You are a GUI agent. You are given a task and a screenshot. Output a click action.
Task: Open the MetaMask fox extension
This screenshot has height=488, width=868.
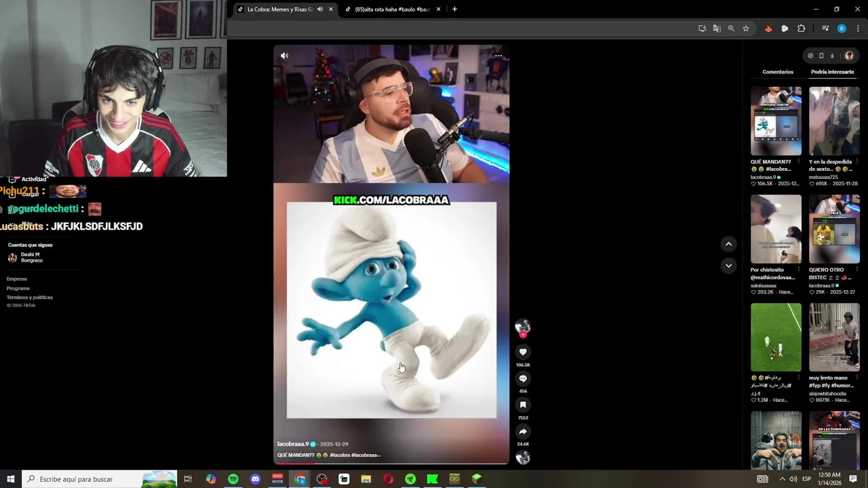(x=768, y=28)
